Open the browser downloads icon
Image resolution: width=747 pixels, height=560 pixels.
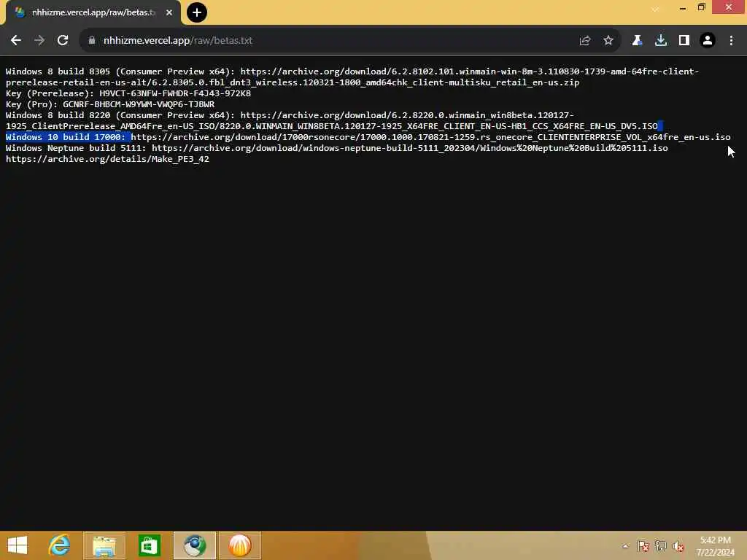661,41
